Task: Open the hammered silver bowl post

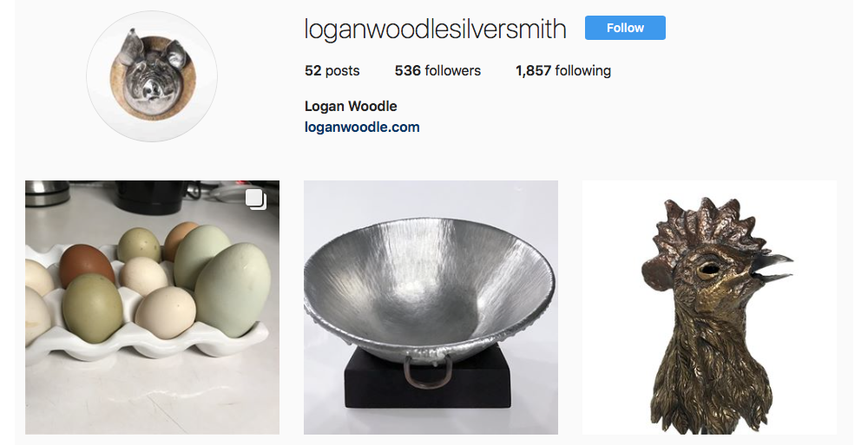Action: click(x=431, y=307)
